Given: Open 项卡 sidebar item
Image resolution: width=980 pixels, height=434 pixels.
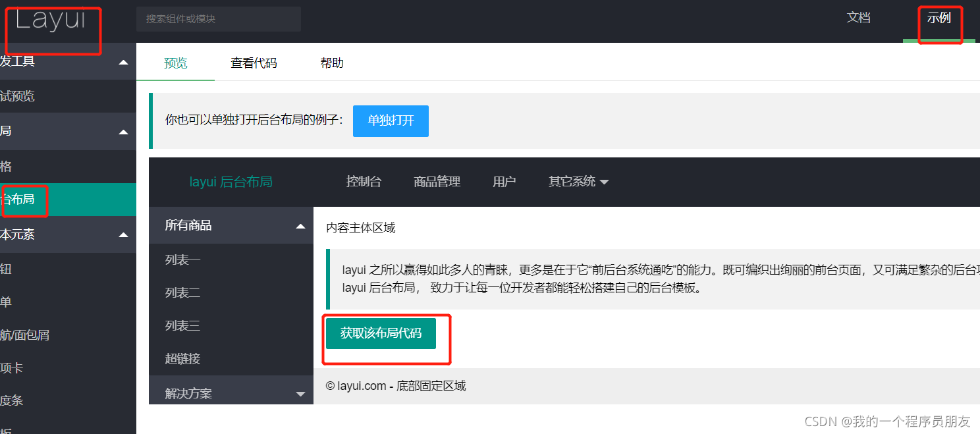Looking at the screenshot, I should coord(68,368).
